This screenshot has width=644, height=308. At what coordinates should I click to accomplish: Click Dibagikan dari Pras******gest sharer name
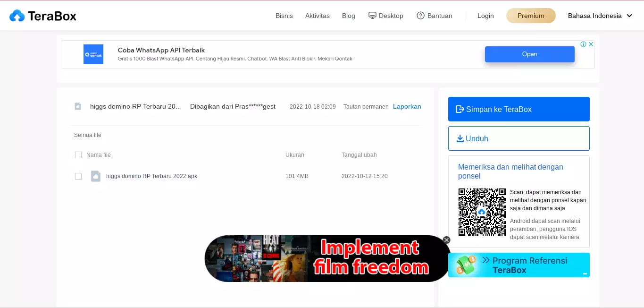[x=233, y=106]
